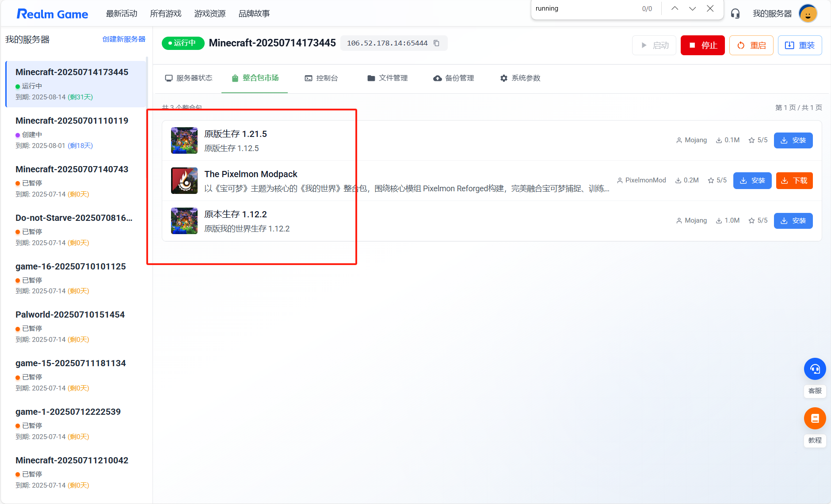
Task: Close the find bar
Action: [x=710, y=8]
